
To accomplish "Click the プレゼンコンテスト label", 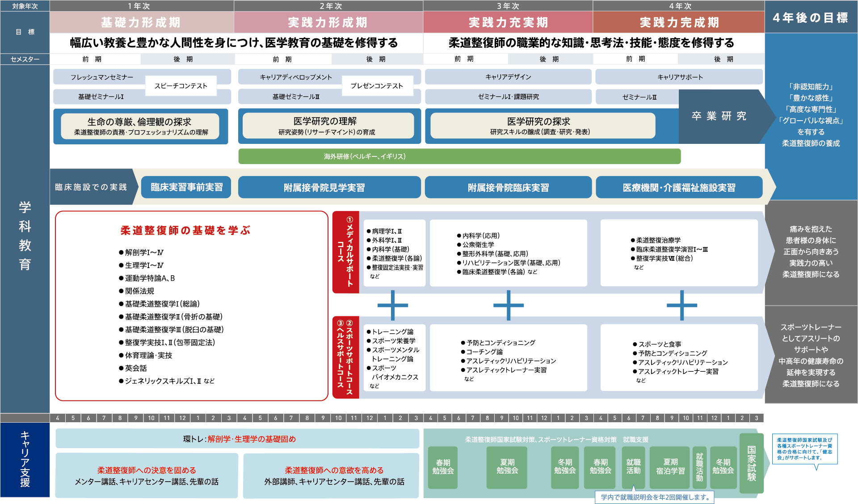I will 377,86.
